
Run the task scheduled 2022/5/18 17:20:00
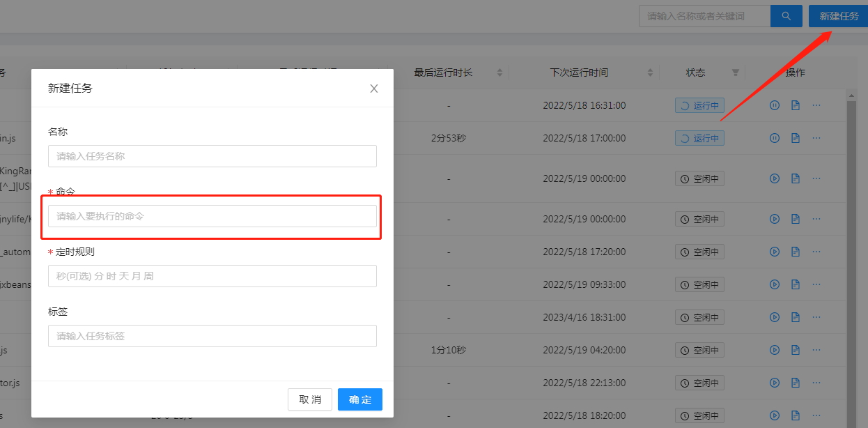click(774, 252)
